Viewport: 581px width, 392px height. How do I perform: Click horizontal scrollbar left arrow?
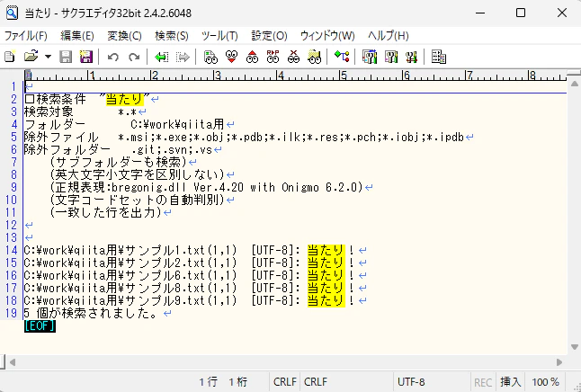point(13,362)
